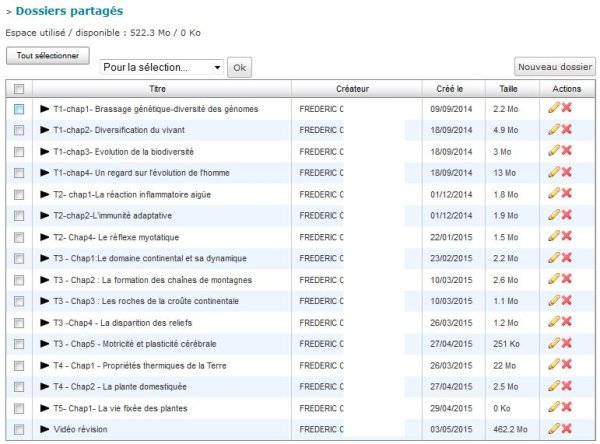600x444 pixels.
Task: Edit T3 - Chap3 : Les roches folder with pencil
Action: pyautogui.click(x=554, y=301)
